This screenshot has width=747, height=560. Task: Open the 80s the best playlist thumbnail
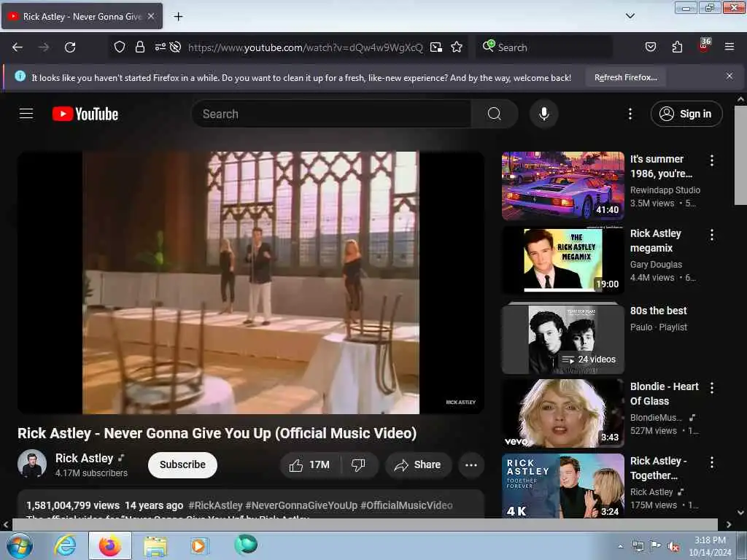point(562,339)
